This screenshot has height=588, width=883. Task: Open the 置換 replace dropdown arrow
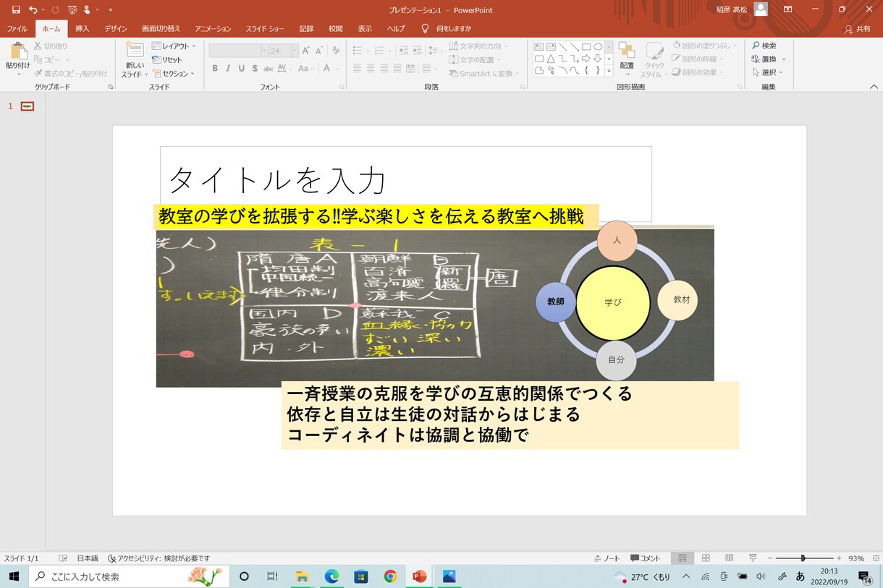[x=784, y=59]
